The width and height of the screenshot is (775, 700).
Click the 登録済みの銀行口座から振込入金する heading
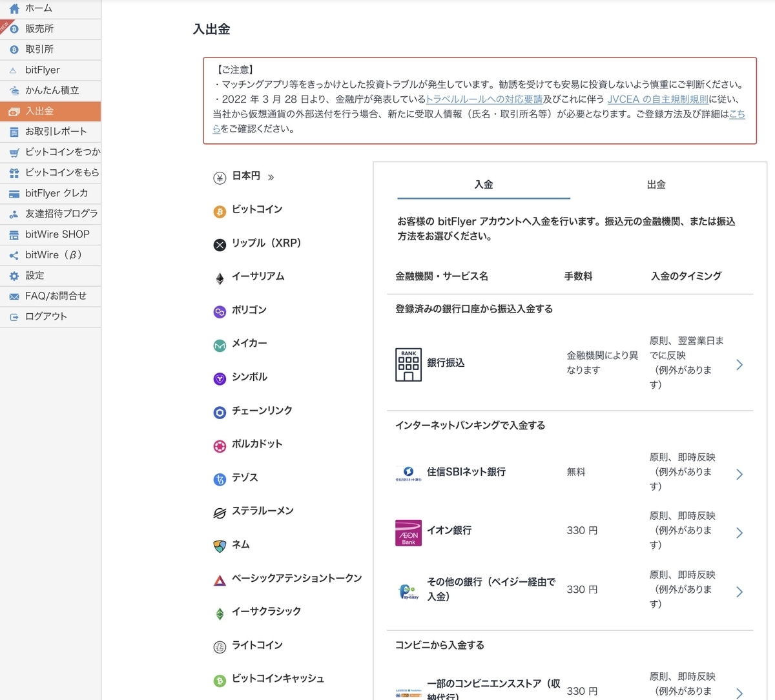(x=474, y=309)
